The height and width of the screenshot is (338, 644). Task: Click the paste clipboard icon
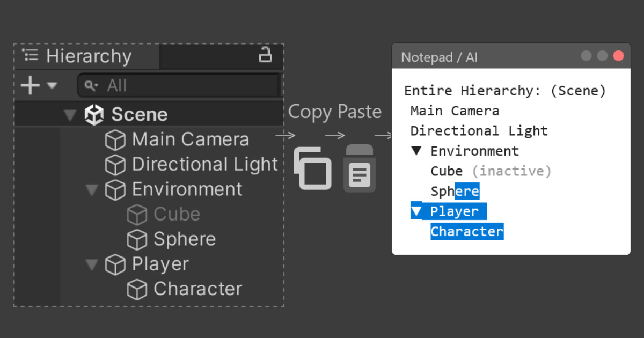click(358, 167)
